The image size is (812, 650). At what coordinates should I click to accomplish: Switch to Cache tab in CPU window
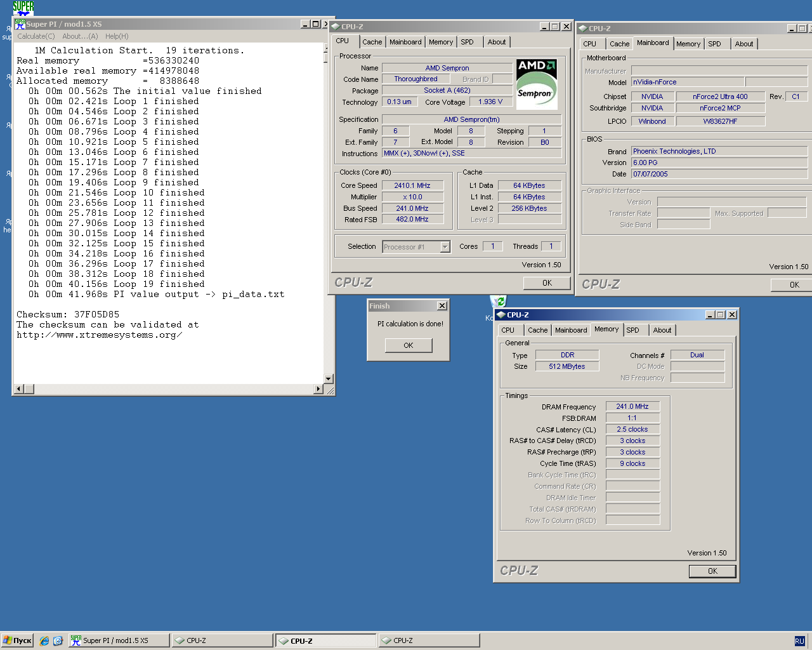[x=372, y=42]
